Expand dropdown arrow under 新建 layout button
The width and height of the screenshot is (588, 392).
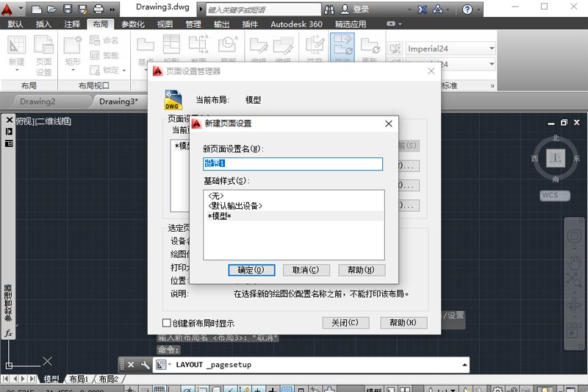click(x=17, y=71)
